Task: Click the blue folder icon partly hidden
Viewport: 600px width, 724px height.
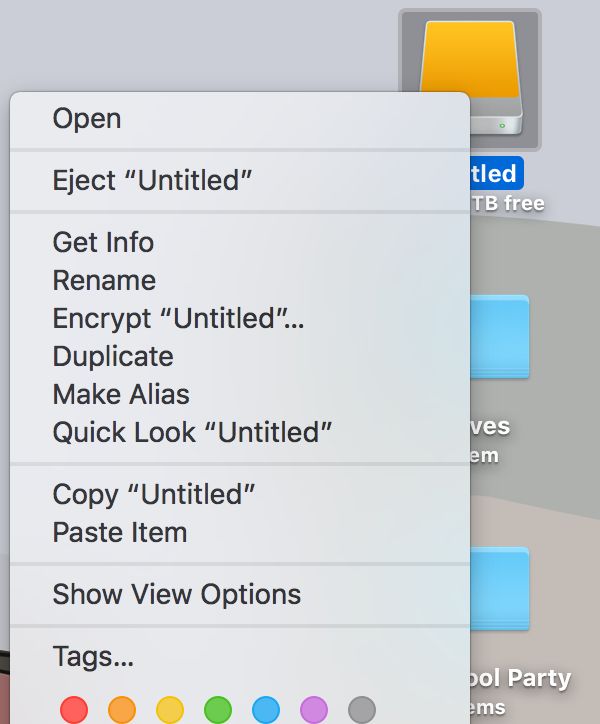Action: pos(500,337)
